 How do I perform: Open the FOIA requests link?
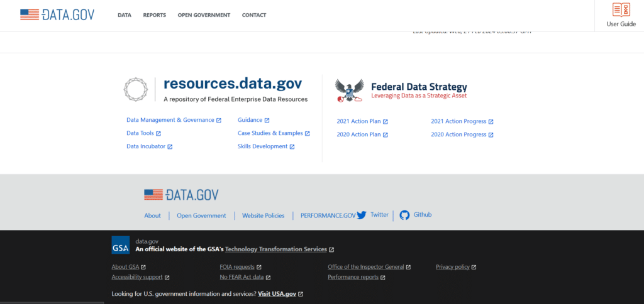point(237,267)
